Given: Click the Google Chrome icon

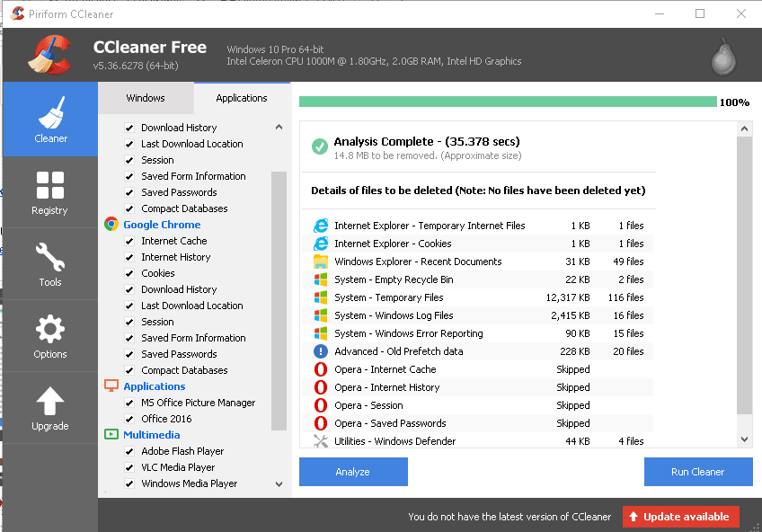Looking at the screenshot, I should [x=111, y=224].
